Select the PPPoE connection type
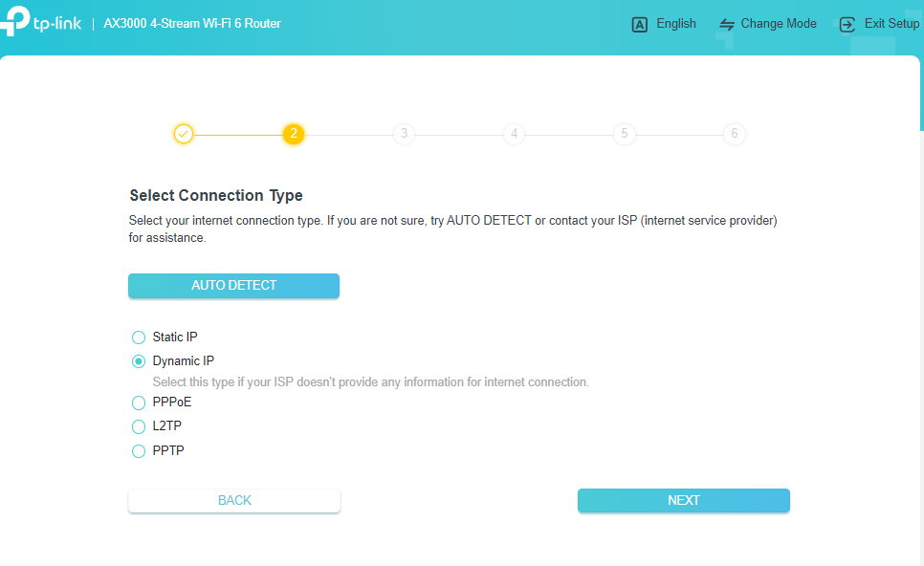This screenshot has height=566, width=924. tap(138, 403)
